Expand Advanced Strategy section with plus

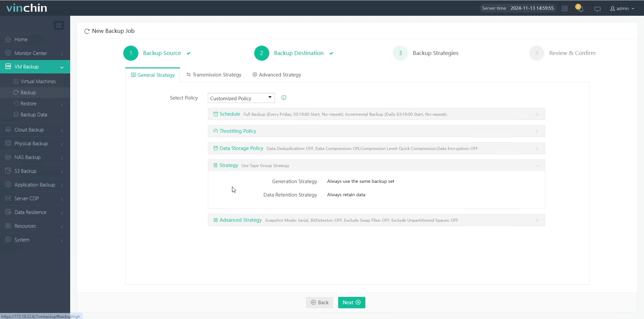(537, 220)
